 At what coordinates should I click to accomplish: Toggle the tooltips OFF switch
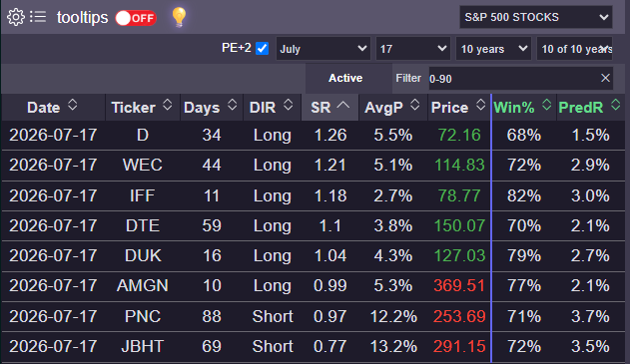click(x=136, y=18)
